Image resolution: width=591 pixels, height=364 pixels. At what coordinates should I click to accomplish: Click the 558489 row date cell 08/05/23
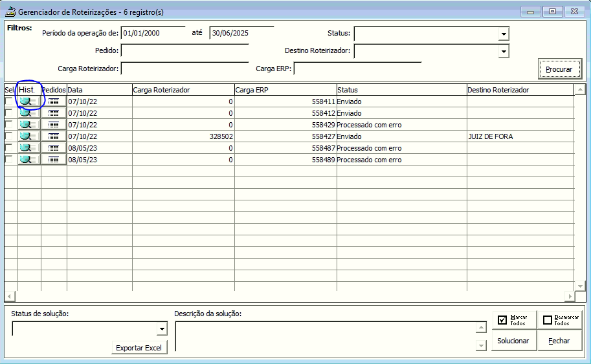coord(100,160)
